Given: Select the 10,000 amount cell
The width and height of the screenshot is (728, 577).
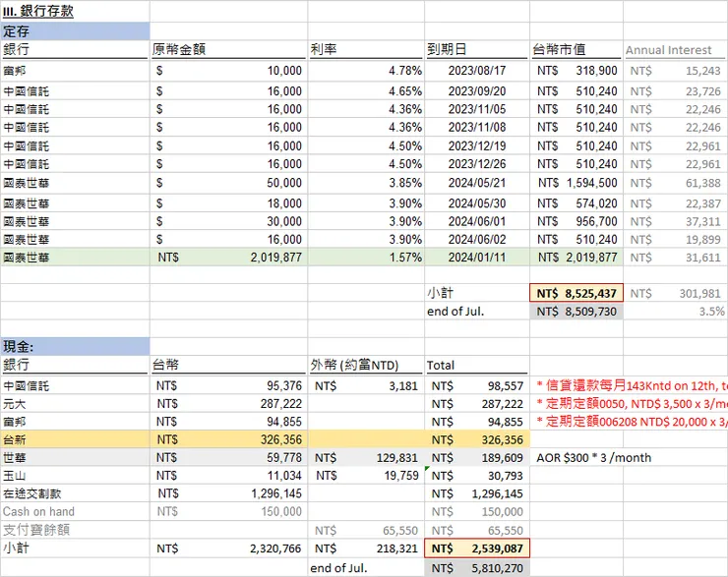Looking at the screenshot, I should [228, 71].
